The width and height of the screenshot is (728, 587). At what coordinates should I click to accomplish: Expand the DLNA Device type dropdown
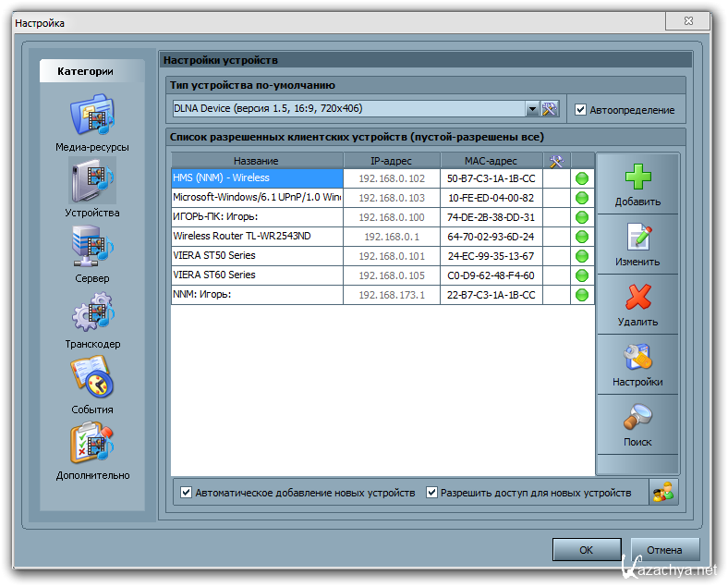point(532,109)
